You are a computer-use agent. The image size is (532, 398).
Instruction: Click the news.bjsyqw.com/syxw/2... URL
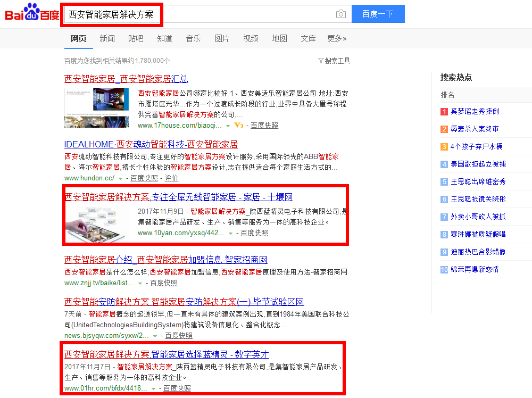click(107, 336)
